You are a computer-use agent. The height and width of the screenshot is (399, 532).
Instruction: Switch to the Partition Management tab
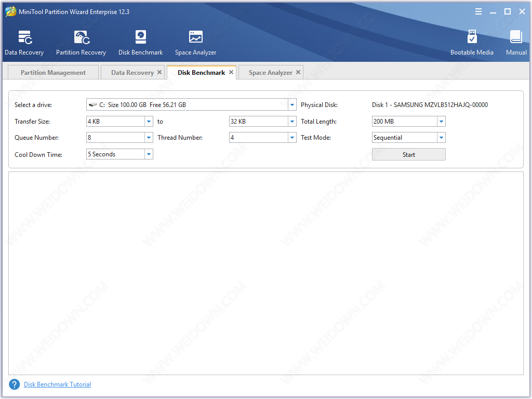[53, 73]
